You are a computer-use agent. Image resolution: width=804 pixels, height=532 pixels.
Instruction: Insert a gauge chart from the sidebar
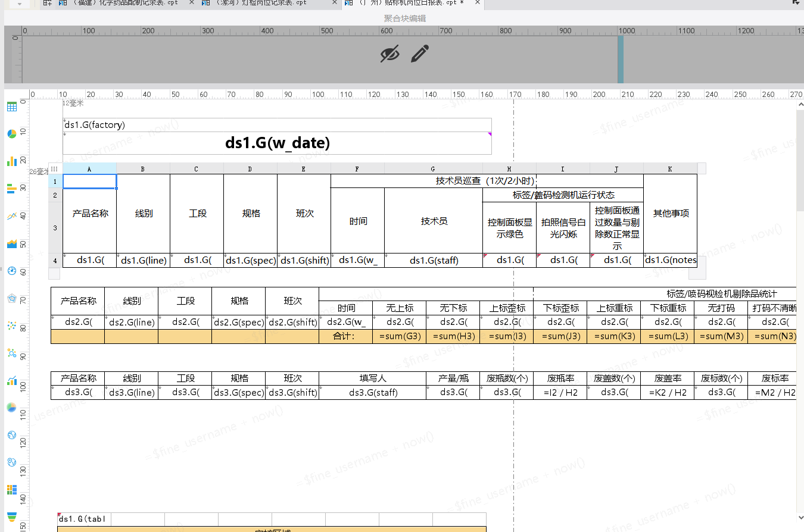(11, 271)
